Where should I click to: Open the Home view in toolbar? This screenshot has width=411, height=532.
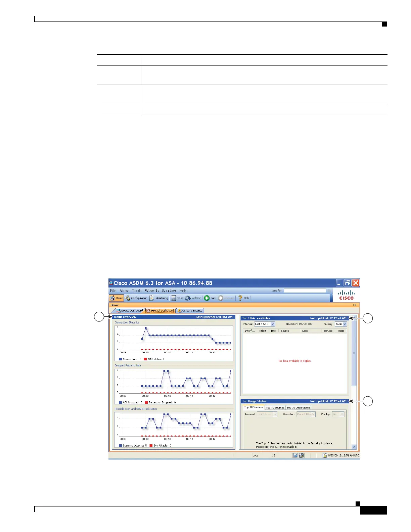[117, 298]
